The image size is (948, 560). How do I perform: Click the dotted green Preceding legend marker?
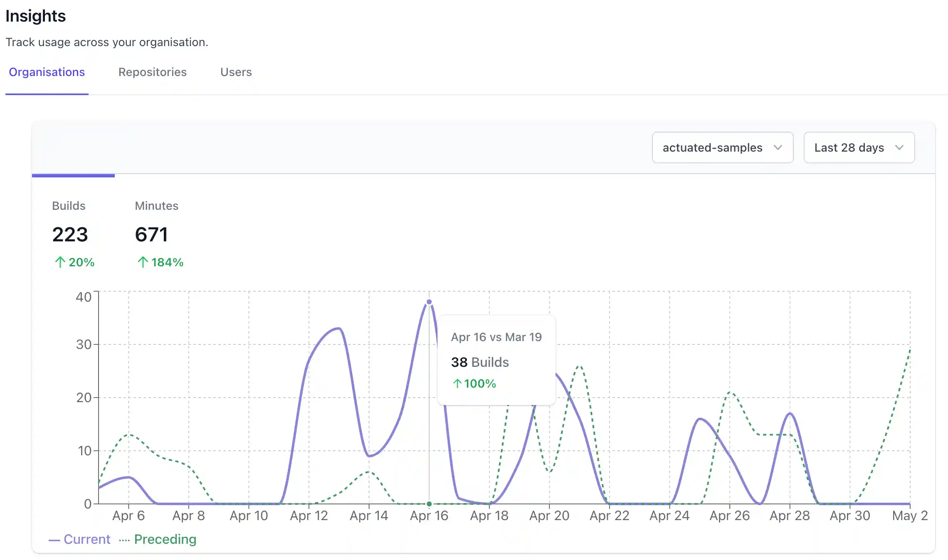(x=124, y=540)
